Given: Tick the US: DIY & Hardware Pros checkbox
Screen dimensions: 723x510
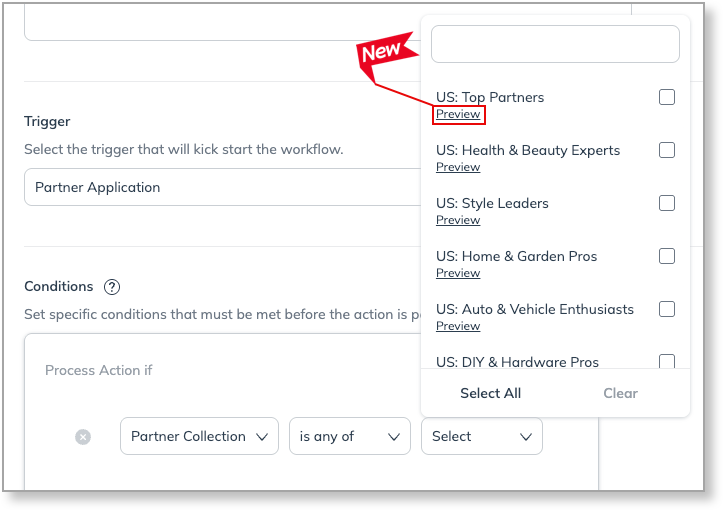Looking at the screenshot, I should [667, 361].
